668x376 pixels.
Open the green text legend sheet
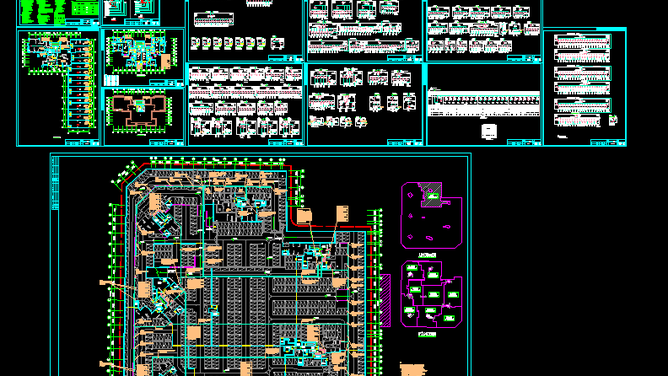[59, 13]
